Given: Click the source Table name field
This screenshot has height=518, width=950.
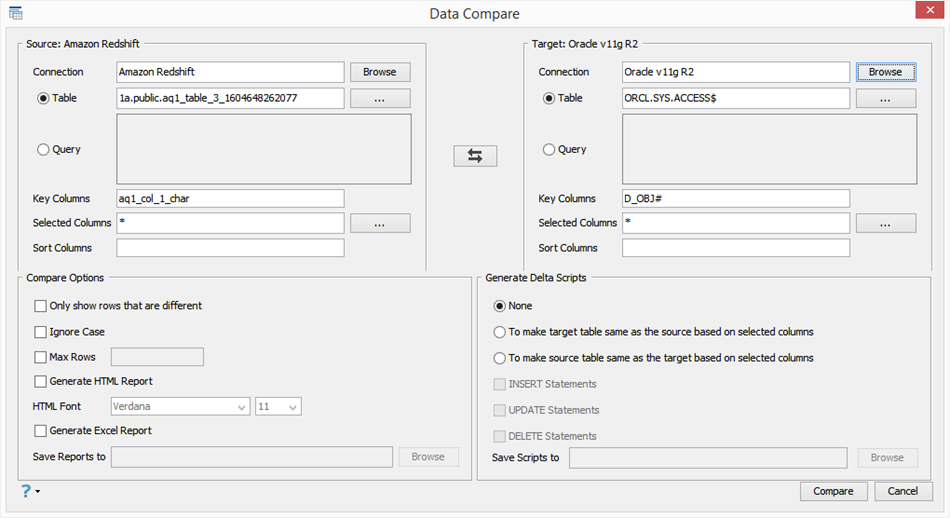Looking at the screenshot, I should click(x=230, y=98).
